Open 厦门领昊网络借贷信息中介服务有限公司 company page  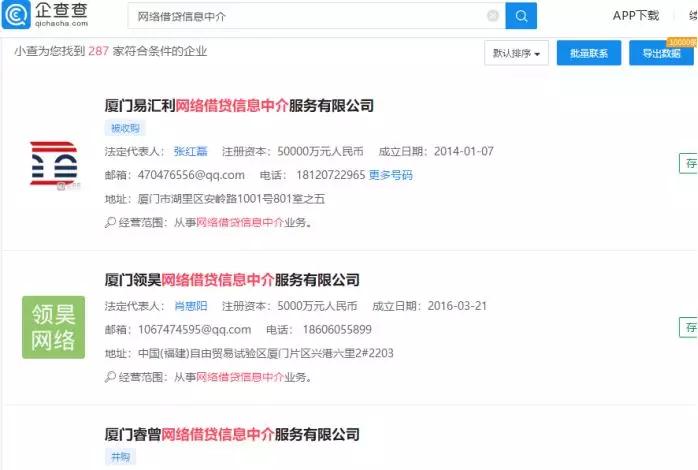pos(232,280)
